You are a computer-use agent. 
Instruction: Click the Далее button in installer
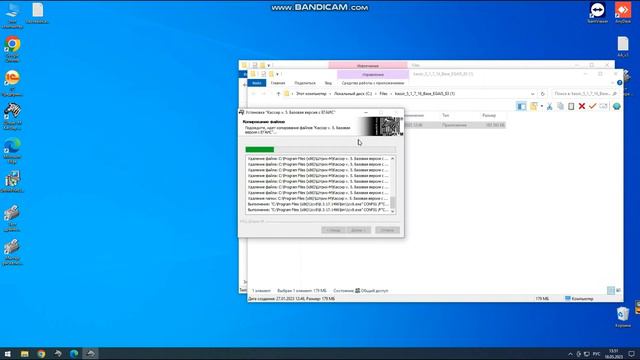pyautogui.click(x=358, y=230)
